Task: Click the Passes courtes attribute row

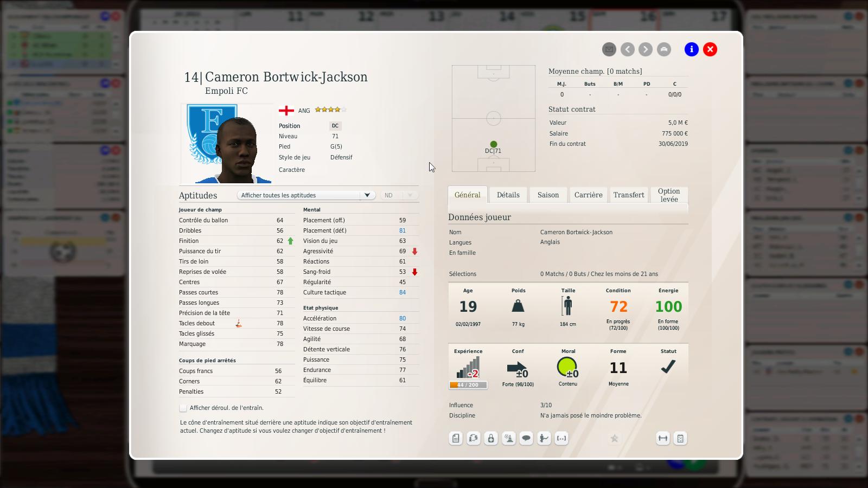Action: coord(237,292)
